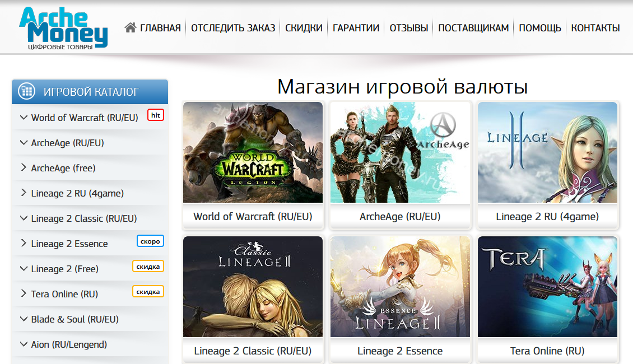This screenshot has width=633, height=364.
Task: Collapse the Lineage 2 (Free) chevron
Action: click(24, 269)
